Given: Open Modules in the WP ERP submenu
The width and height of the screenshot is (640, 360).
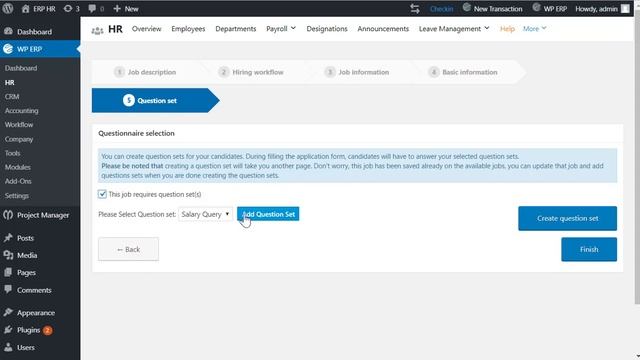Looking at the screenshot, I should tap(18, 167).
